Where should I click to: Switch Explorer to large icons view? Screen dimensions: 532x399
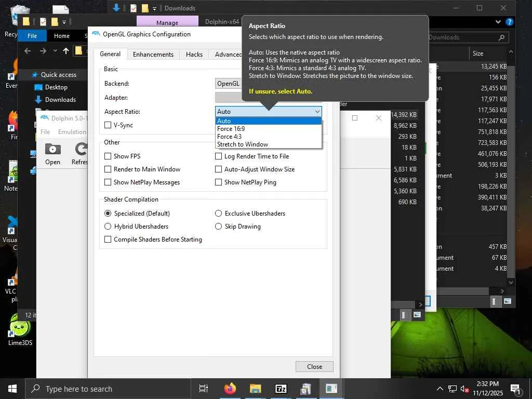(508, 301)
